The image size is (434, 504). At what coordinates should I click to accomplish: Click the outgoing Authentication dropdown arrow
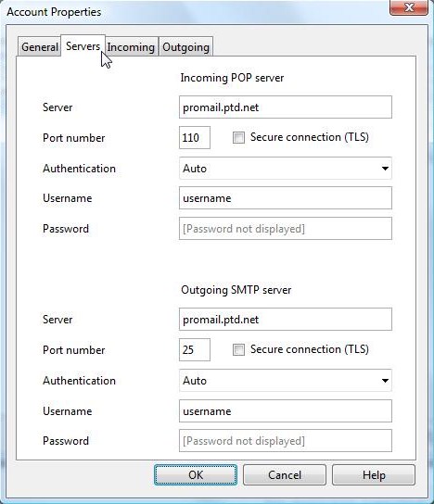click(x=385, y=380)
